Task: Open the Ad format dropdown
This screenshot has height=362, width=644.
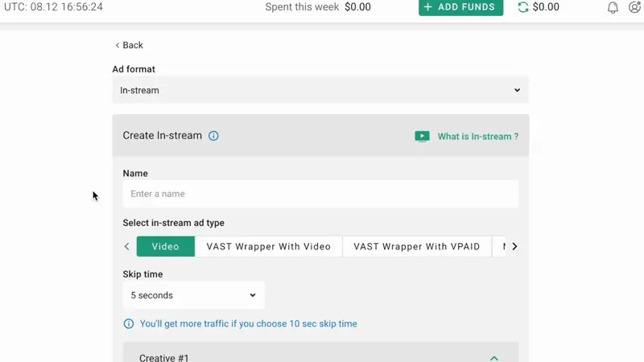Action: (x=320, y=90)
